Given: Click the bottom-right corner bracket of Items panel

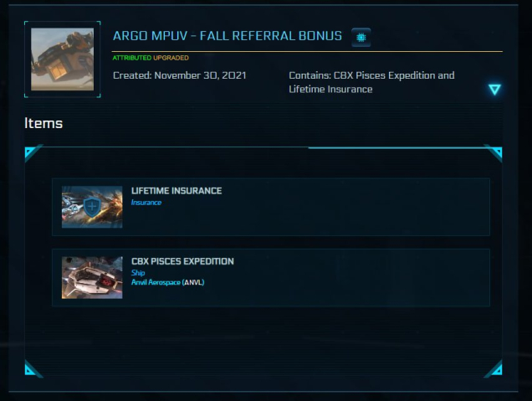Looking at the screenshot, I should (x=494, y=368).
